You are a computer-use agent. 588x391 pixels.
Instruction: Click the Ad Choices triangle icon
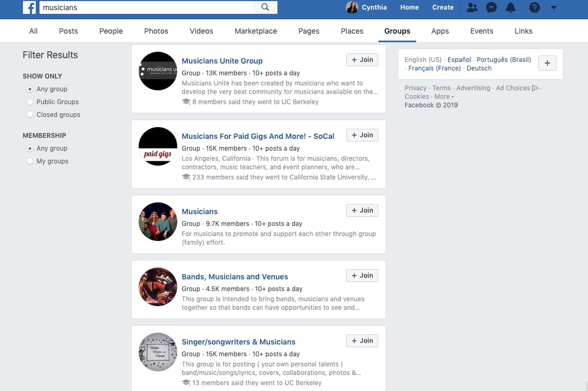click(x=535, y=88)
